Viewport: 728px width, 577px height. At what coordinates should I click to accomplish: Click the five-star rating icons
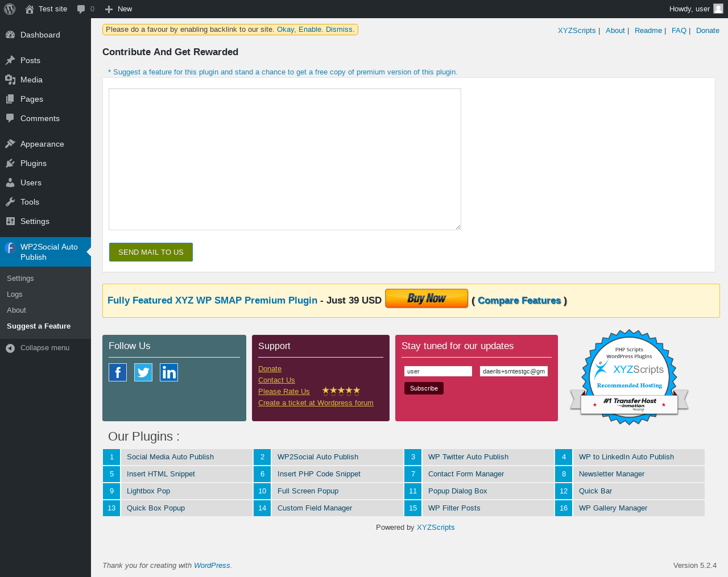tap(341, 391)
